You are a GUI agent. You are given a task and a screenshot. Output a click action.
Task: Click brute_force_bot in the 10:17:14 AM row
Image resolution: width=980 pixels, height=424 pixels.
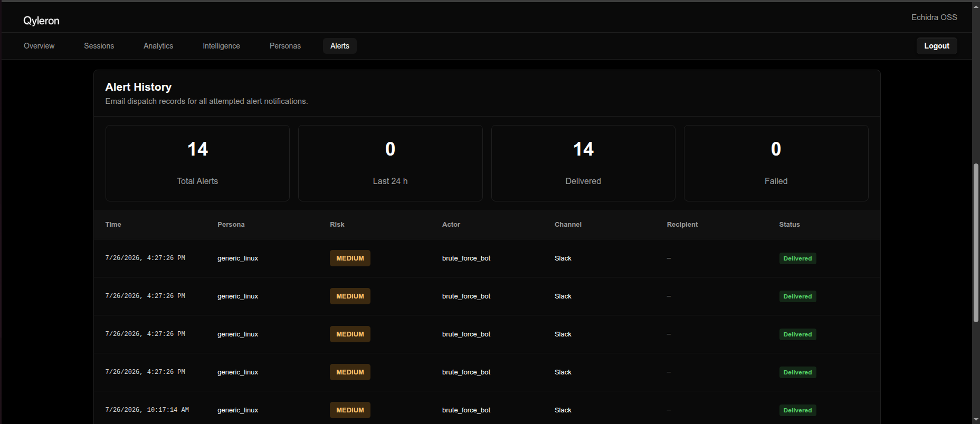click(x=467, y=410)
